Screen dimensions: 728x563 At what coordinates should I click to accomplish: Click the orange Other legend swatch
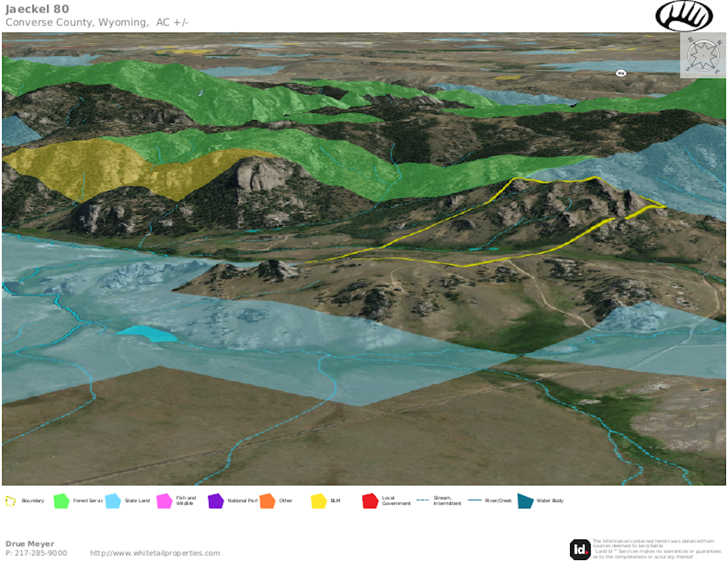[266, 501]
